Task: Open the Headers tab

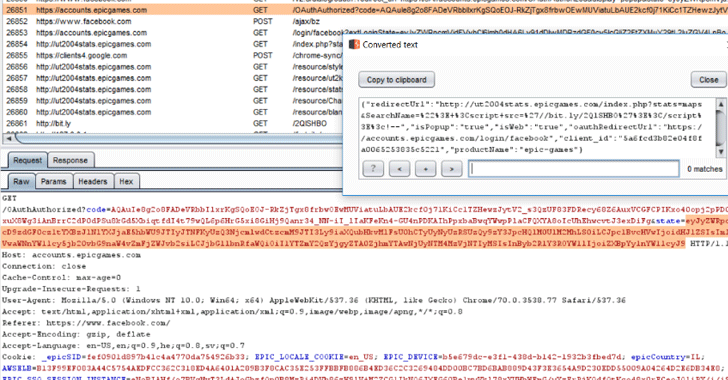Action: point(93,181)
